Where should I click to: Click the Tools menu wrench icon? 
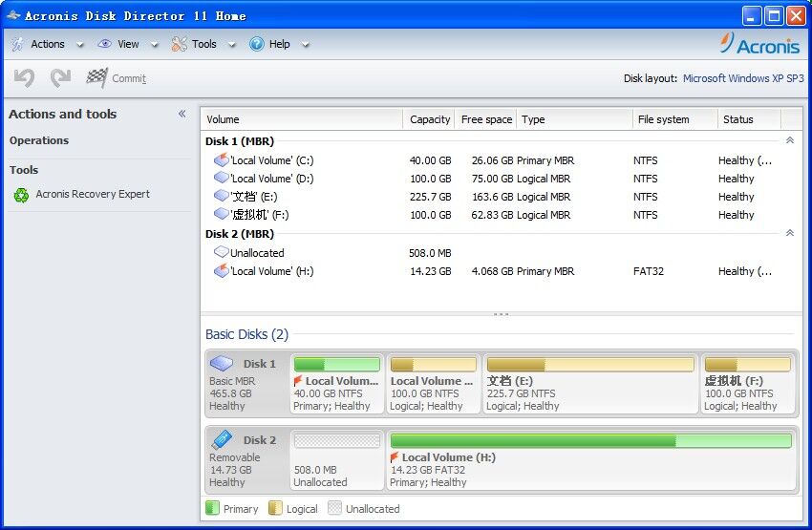point(180,44)
